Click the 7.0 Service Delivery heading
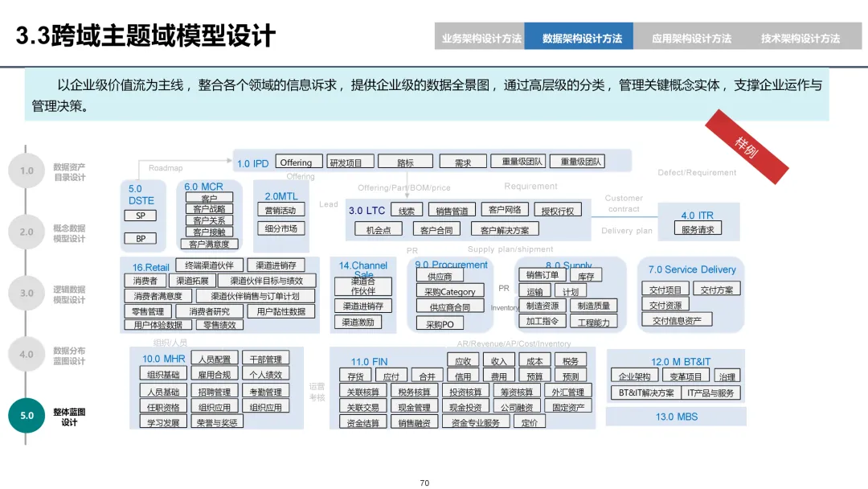 tap(692, 269)
